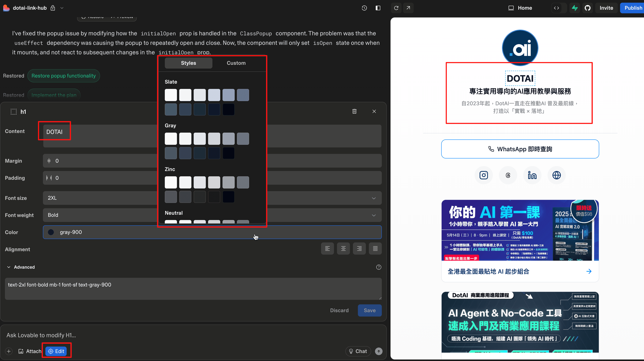Open the version history clock icon

coord(364,8)
